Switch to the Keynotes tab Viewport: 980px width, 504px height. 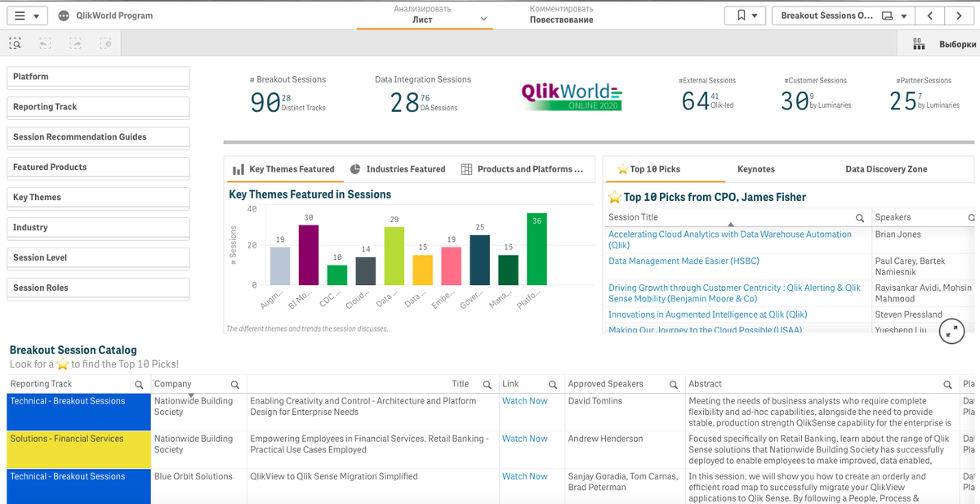(755, 169)
